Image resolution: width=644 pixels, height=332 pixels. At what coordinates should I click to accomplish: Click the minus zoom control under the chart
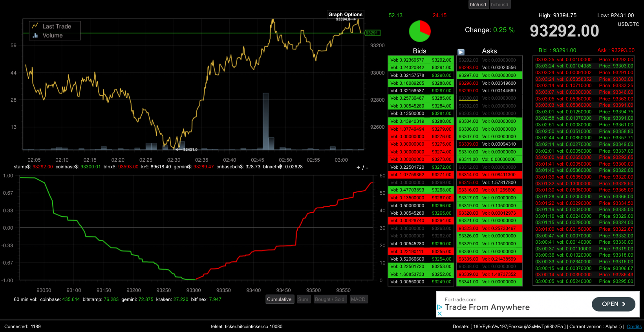[x=367, y=168]
